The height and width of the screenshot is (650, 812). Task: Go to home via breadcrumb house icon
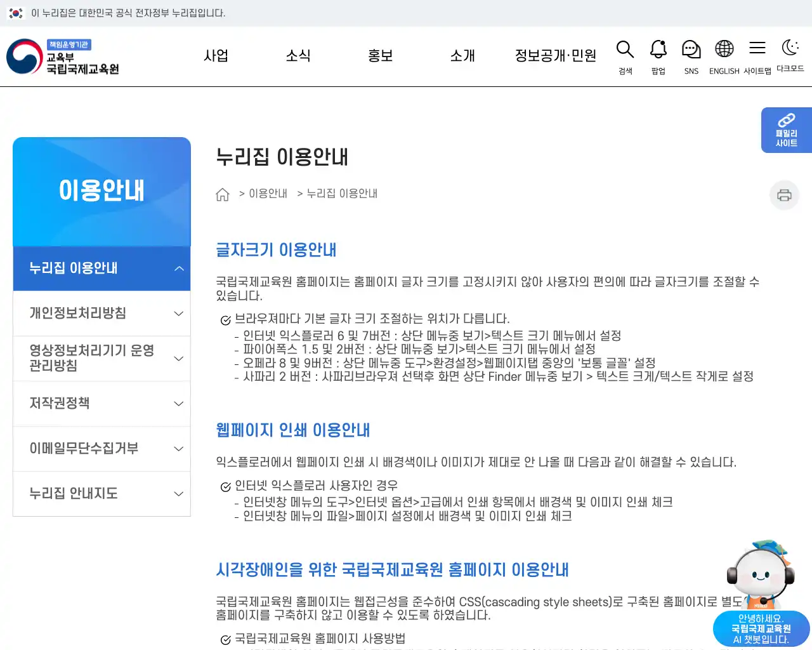pos(222,194)
